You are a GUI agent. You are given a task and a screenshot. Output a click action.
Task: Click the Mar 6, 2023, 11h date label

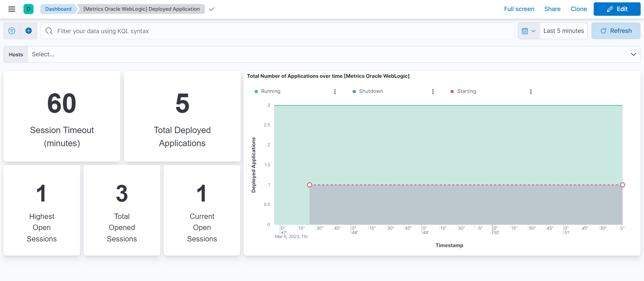click(x=291, y=237)
